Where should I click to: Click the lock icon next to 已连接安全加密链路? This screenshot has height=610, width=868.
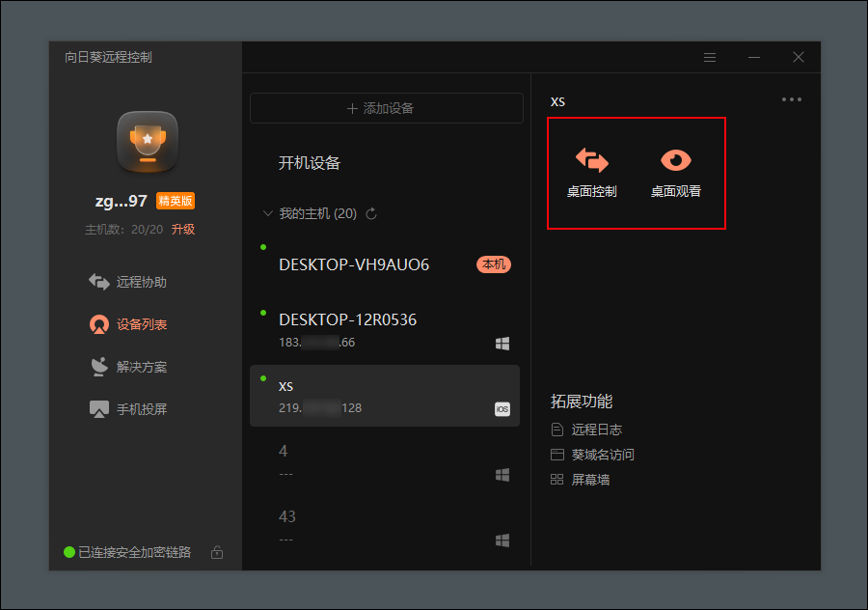click(x=217, y=552)
